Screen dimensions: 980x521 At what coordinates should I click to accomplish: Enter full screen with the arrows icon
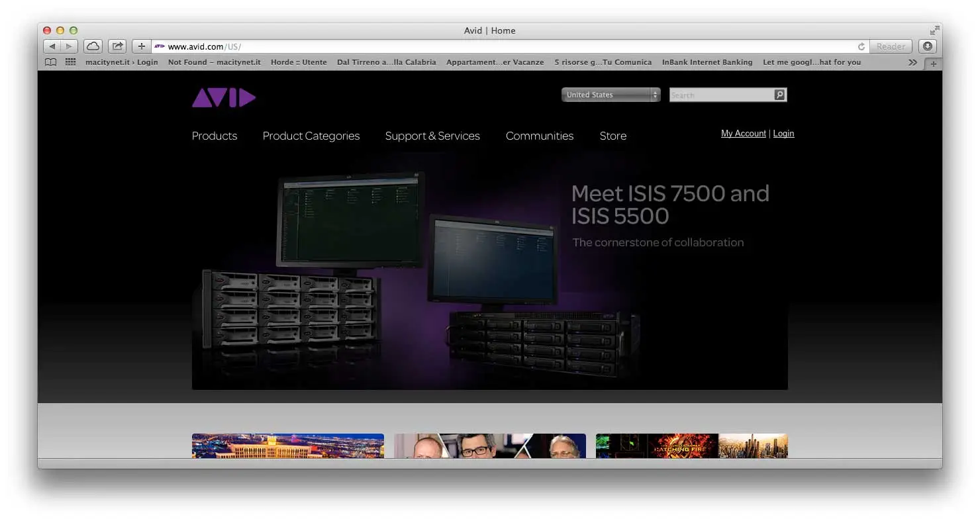coord(934,30)
